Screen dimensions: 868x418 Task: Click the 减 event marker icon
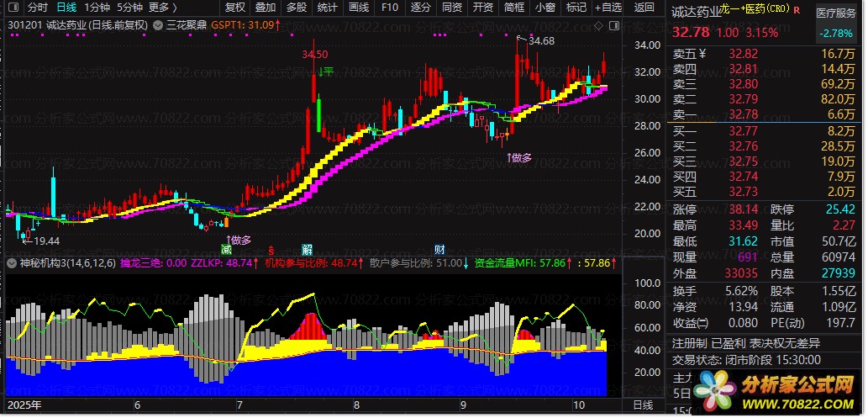pos(226,249)
